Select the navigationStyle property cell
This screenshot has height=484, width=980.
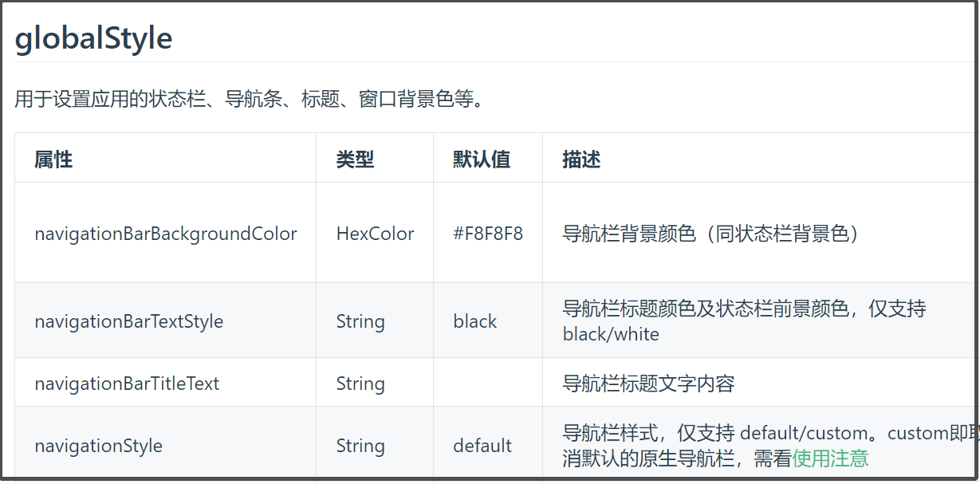pos(99,446)
